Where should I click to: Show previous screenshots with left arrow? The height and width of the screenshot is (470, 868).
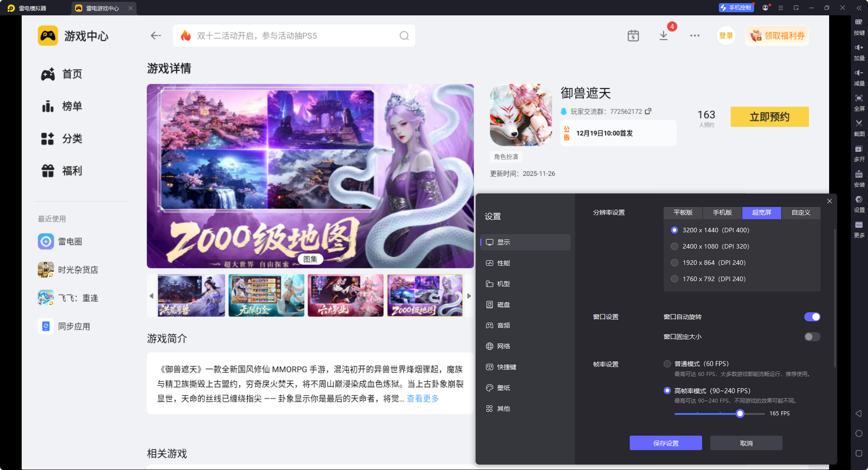[151, 296]
